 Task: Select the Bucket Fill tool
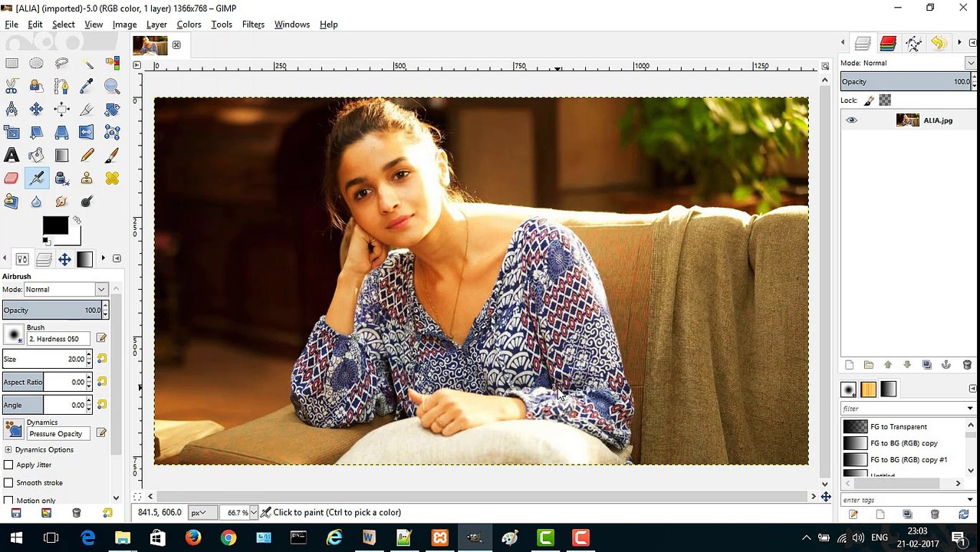point(36,156)
